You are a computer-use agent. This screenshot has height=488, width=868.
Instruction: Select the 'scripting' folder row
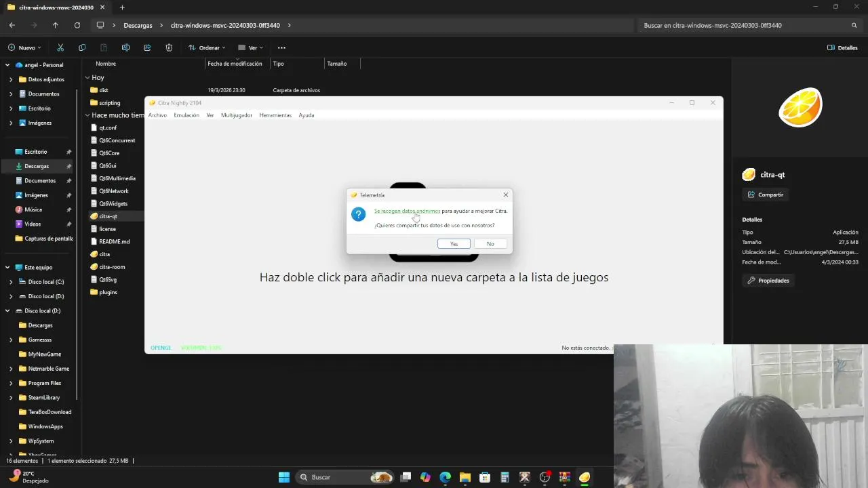coord(109,103)
